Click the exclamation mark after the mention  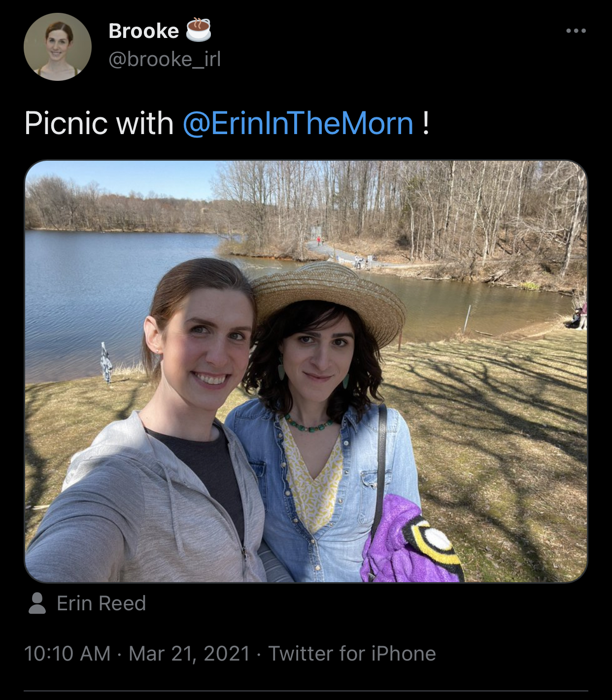click(425, 123)
